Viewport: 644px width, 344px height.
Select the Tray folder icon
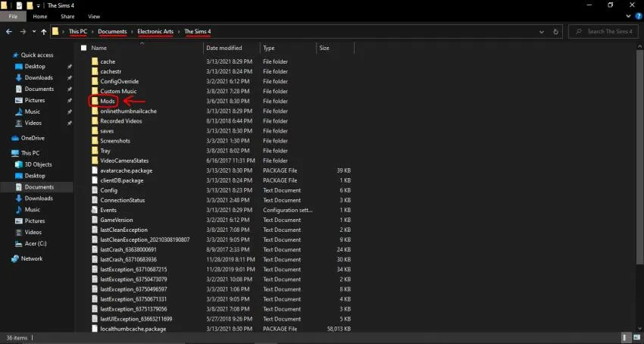pyautogui.click(x=95, y=151)
